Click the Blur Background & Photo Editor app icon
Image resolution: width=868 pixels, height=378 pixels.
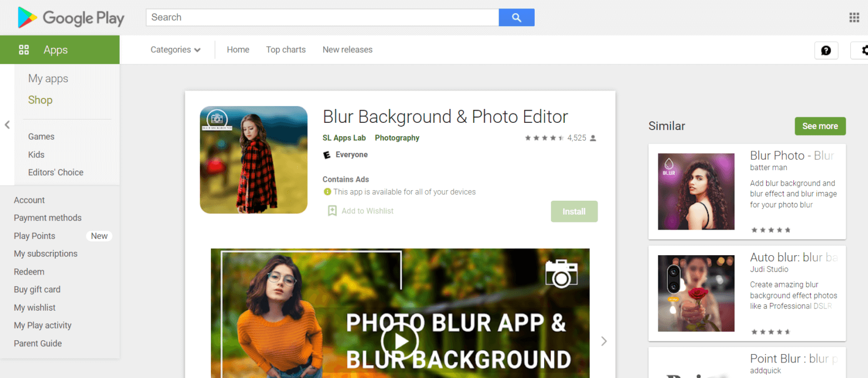coord(254,160)
